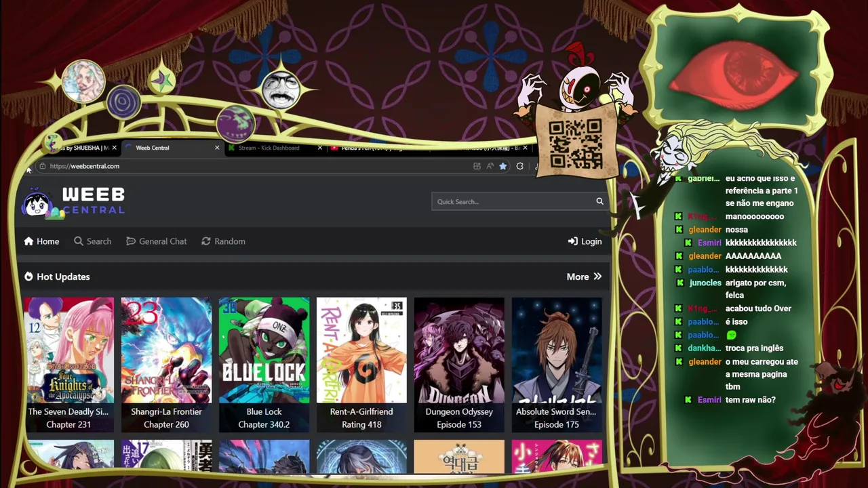Open Rent-A-Girlfriend cover thumbnail
The height and width of the screenshot is (488, 868).
pyautogui.click(x=361, y=350)
